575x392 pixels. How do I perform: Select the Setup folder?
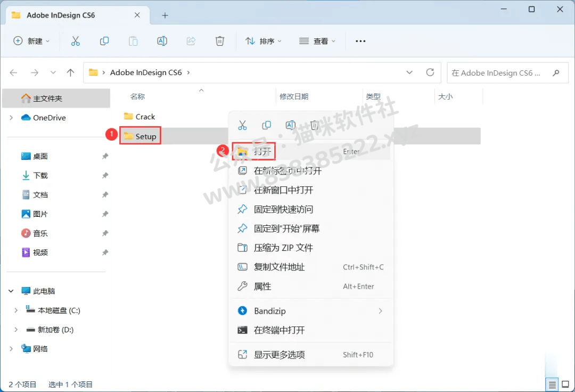[140, 136]
